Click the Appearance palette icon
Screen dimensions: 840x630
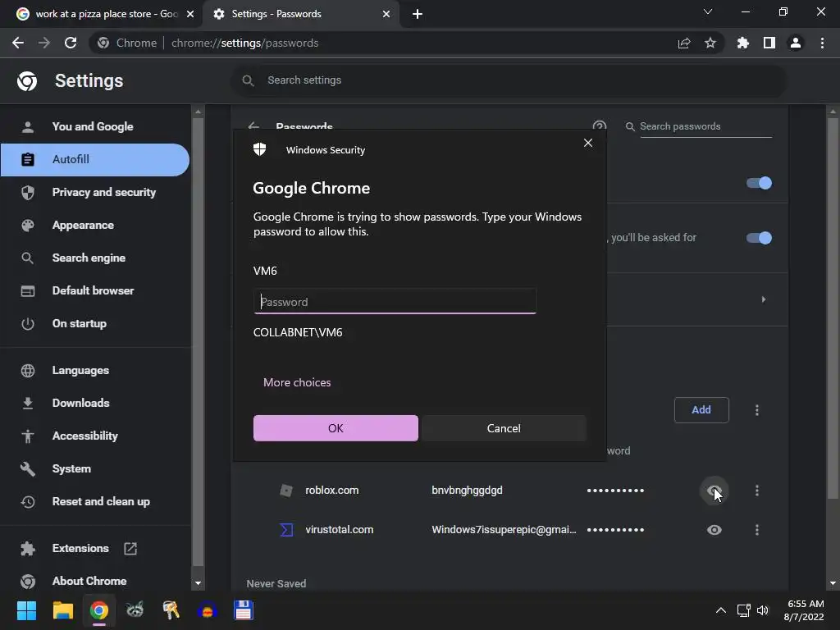point(27,225)
